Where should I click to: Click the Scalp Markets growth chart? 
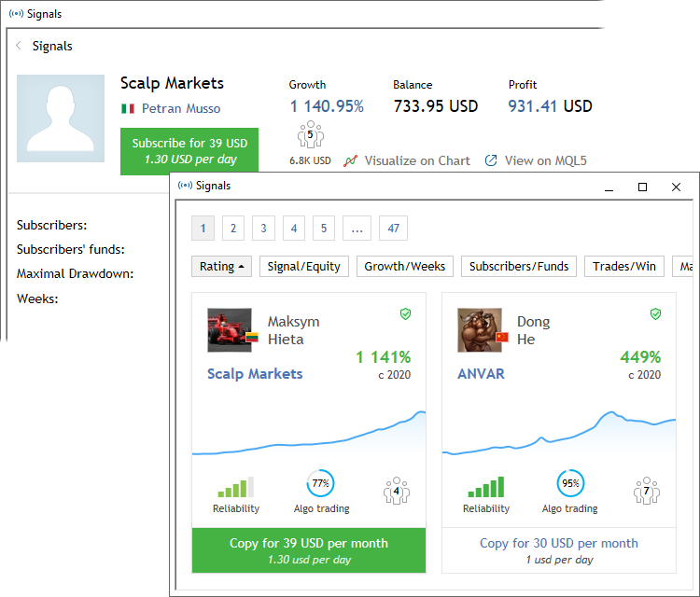tap(309, 433)
